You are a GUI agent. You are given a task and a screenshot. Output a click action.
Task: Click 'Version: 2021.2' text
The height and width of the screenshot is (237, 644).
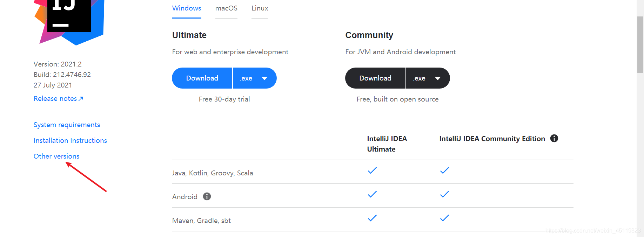tap(58, 64)
